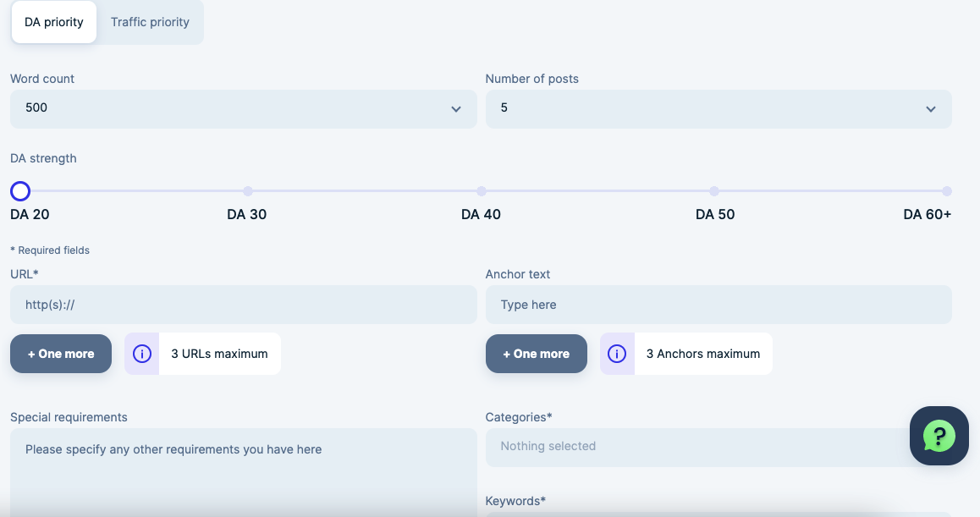This screenshot has width=980, height=517.
Task: Click the Anchor text input field
Action: pyautogui.click(x=718, y=305)
